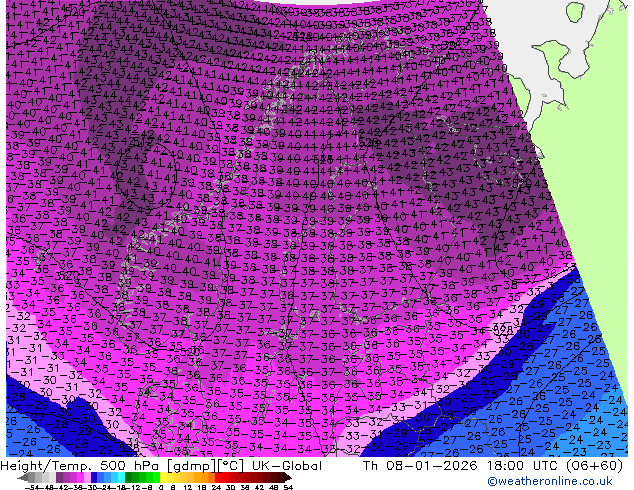Image resolution: width=634 pixels, height=490 pixels.
Task: Pick the dark blue legend swatch near -30
Action: [94, 478]
